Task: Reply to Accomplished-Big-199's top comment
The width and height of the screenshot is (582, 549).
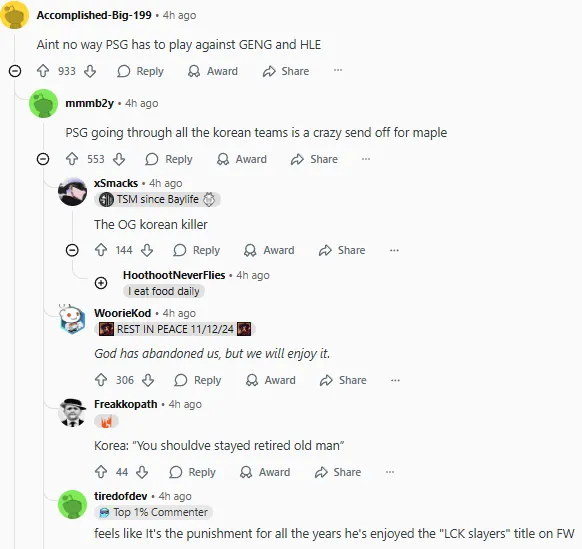Action: coord(140,71)
